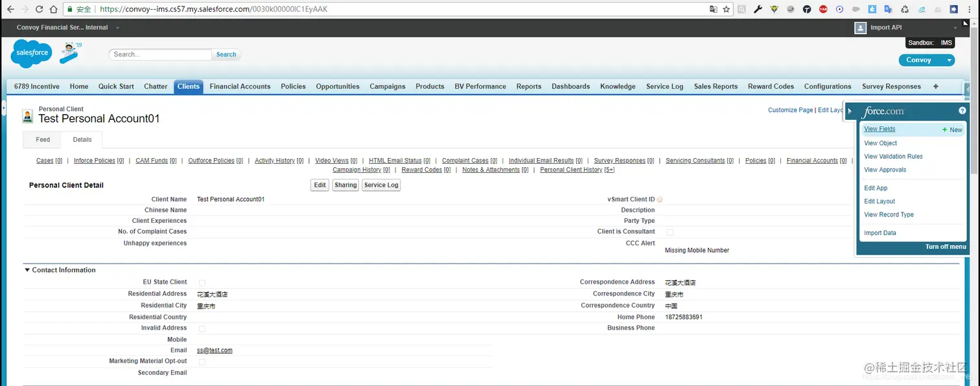Click the Missing Mobile Number alert text
Image resolution: width=980 pixels, height=386 pixels.
tap(697, 251)
